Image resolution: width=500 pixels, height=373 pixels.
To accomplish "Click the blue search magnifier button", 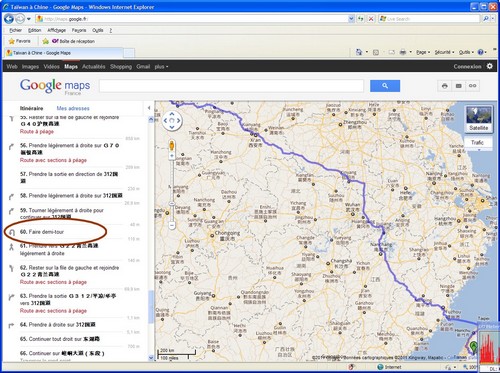I will click(x=385, y=86).
